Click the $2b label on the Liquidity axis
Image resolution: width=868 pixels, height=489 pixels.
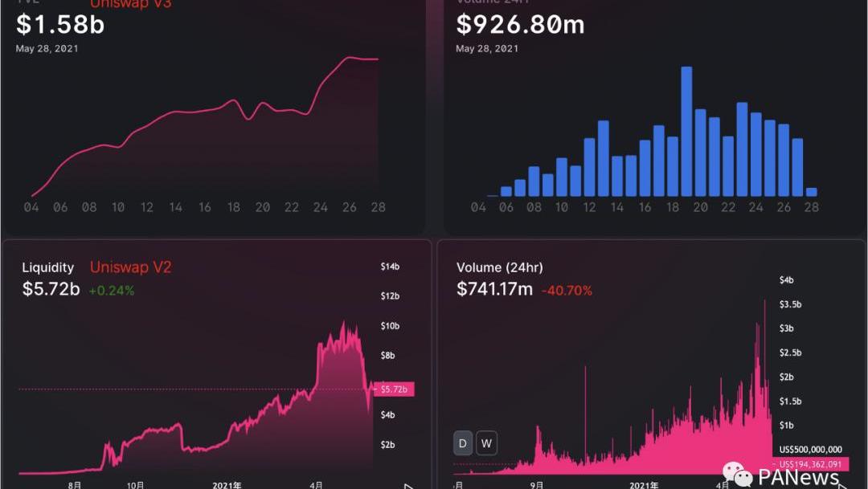(x=388, y=445)
